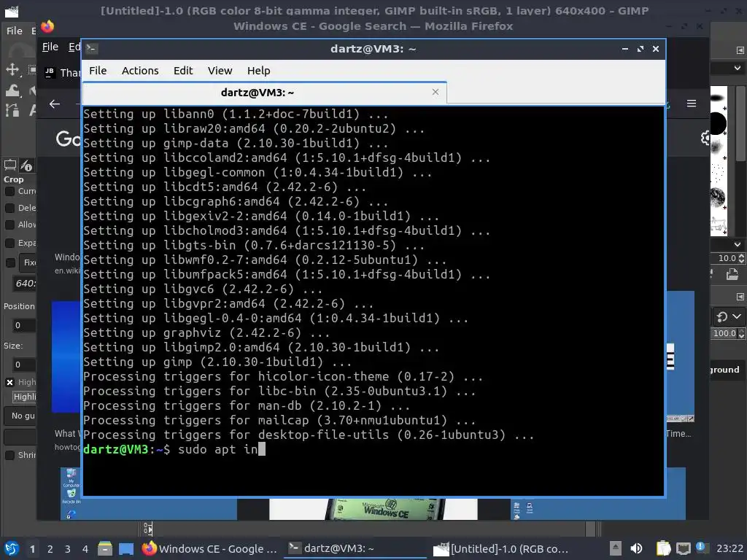Screen dimensions: 747x560
Task: Click the crop Position X field
Action: coord(24,325)
